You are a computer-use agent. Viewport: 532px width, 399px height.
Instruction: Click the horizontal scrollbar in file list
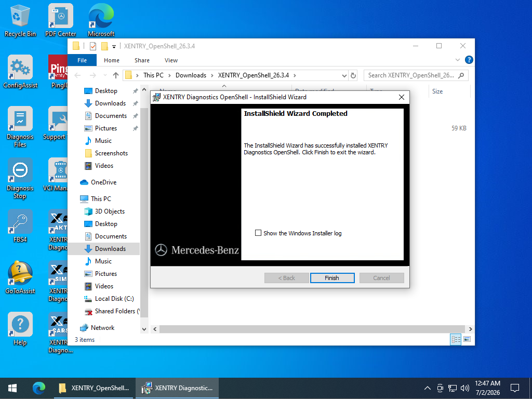coord(312,329)
